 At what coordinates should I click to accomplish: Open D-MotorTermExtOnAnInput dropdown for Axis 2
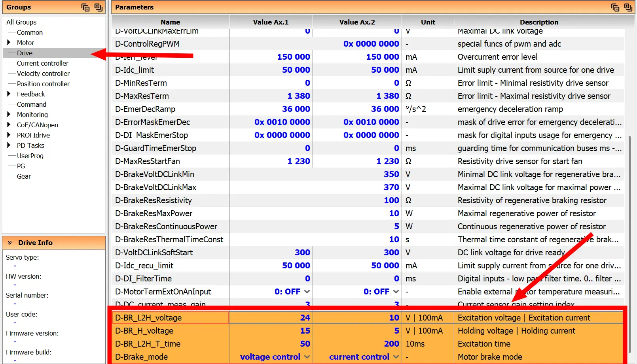tap(396, 292)
